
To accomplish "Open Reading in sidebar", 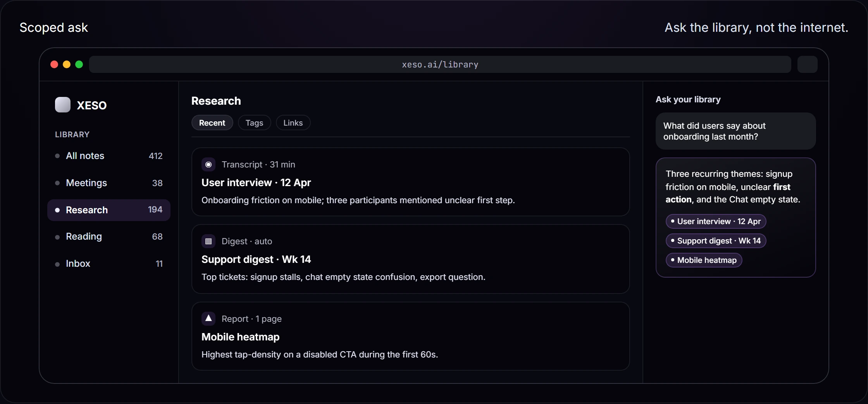I will (x=109, y=237).
